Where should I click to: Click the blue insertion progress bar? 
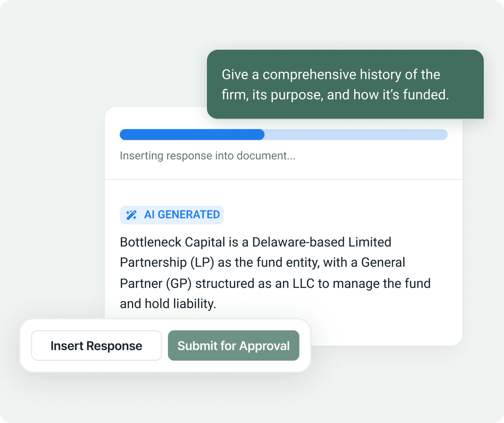coord(191,134)
